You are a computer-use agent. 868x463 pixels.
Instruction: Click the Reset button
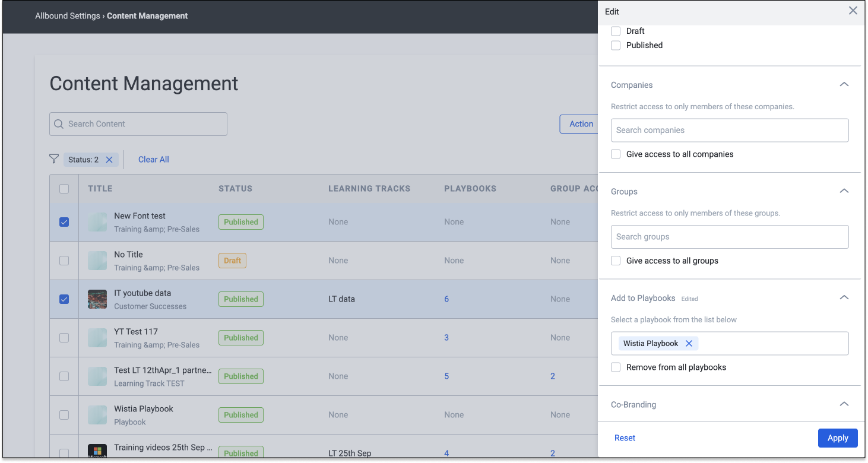tap(625, 438)
